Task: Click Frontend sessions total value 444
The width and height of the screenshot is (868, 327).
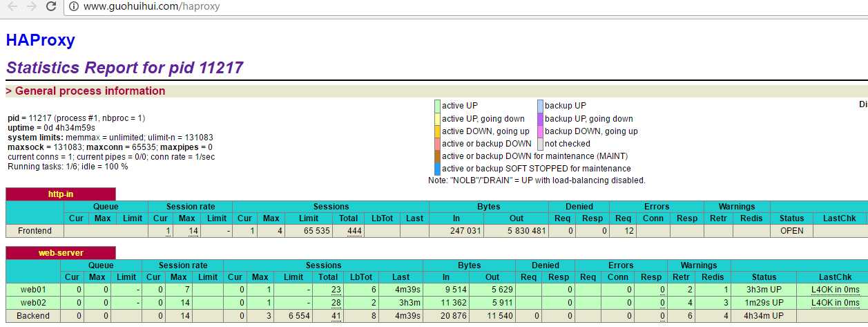Action: [x=355, y=231]
